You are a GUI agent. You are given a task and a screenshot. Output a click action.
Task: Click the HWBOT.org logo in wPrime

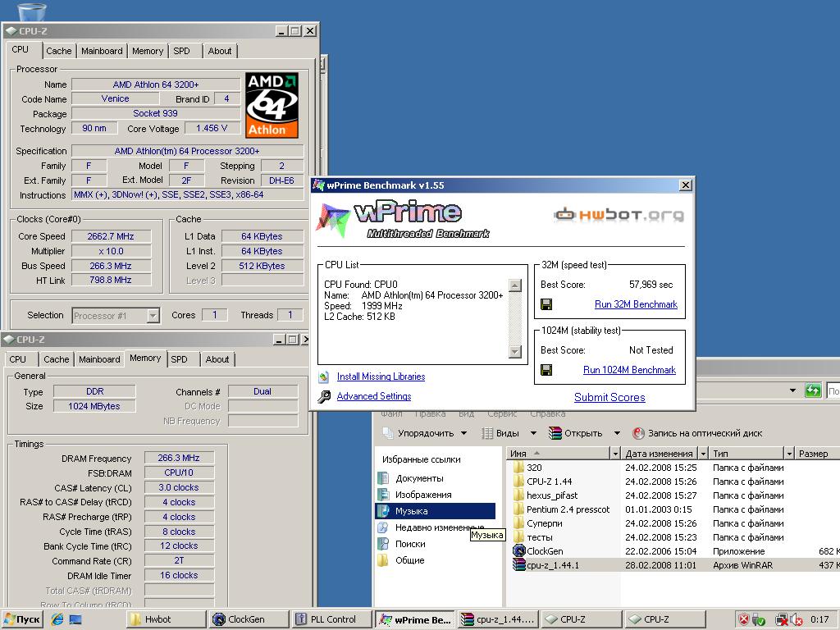click(619, 215)
